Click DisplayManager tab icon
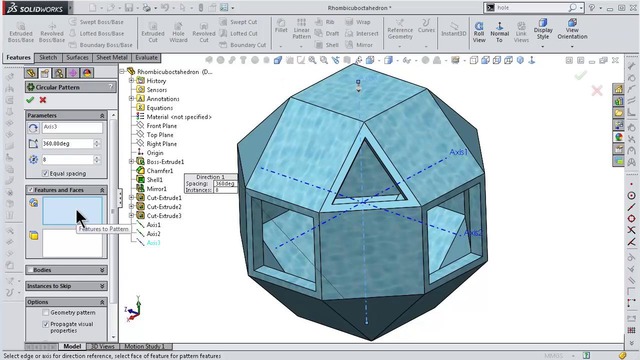 [87, 73]
